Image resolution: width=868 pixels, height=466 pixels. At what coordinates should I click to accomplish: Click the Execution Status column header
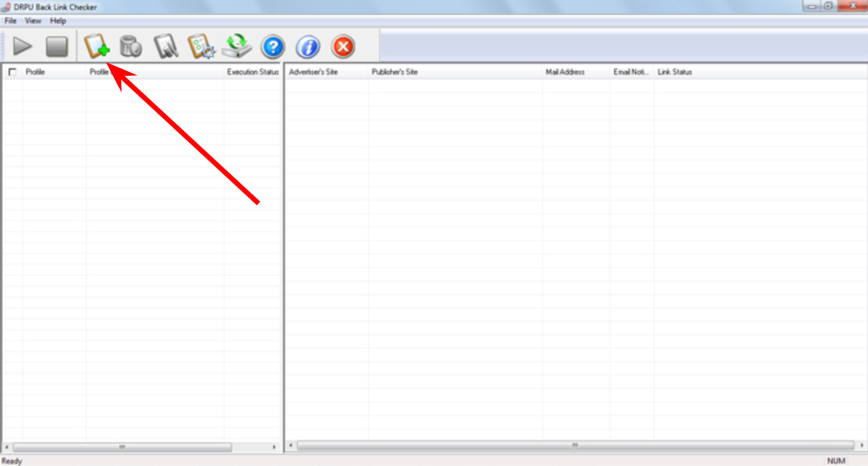coord(252,72)
